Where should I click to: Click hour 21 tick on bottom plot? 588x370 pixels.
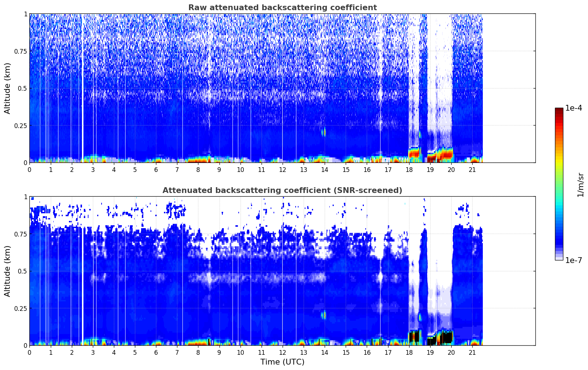472,353
